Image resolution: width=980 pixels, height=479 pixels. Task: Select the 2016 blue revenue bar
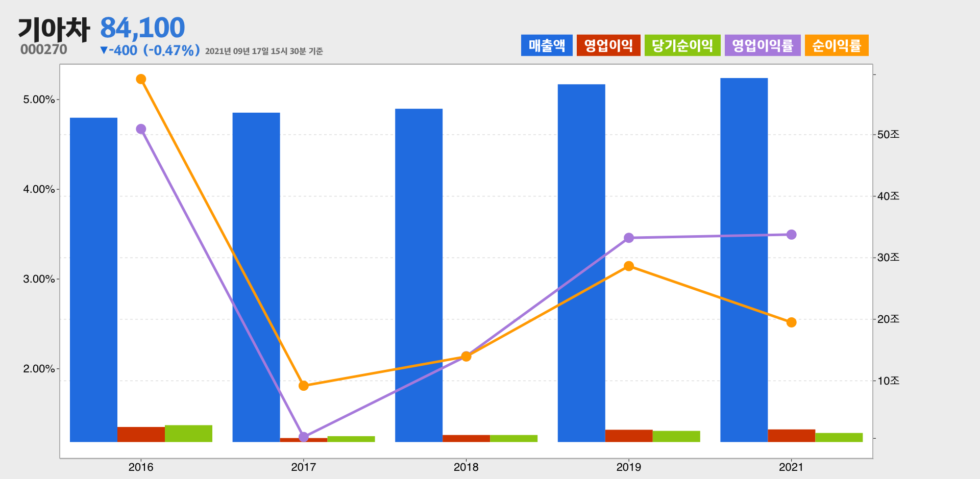coord(93,280)
